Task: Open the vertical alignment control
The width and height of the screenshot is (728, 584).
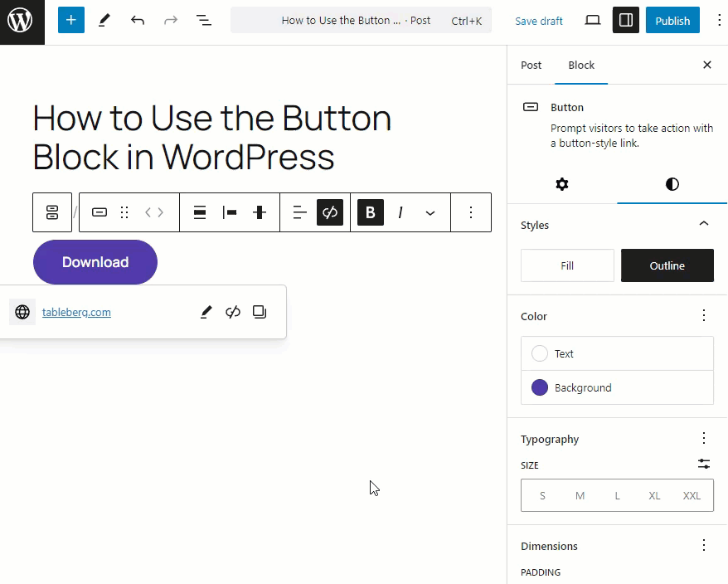Action: tap(260, 212)
